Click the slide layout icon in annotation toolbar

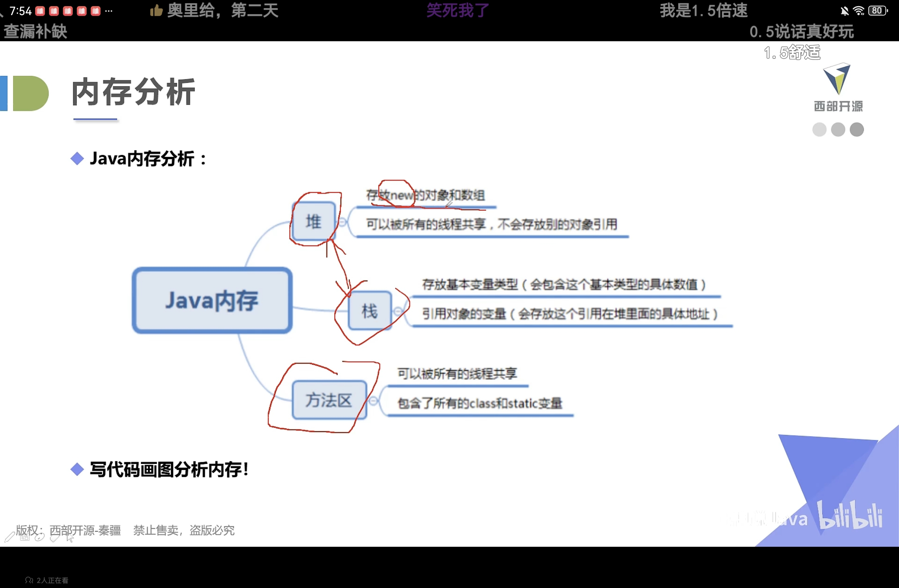coord(25,537)
